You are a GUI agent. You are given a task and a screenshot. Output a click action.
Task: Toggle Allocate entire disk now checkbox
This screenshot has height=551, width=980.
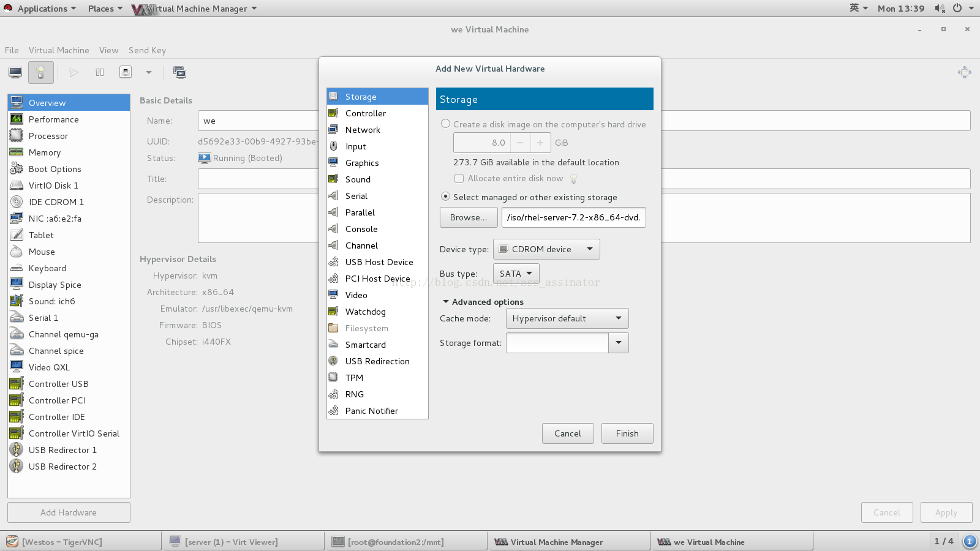coord(459,178)
